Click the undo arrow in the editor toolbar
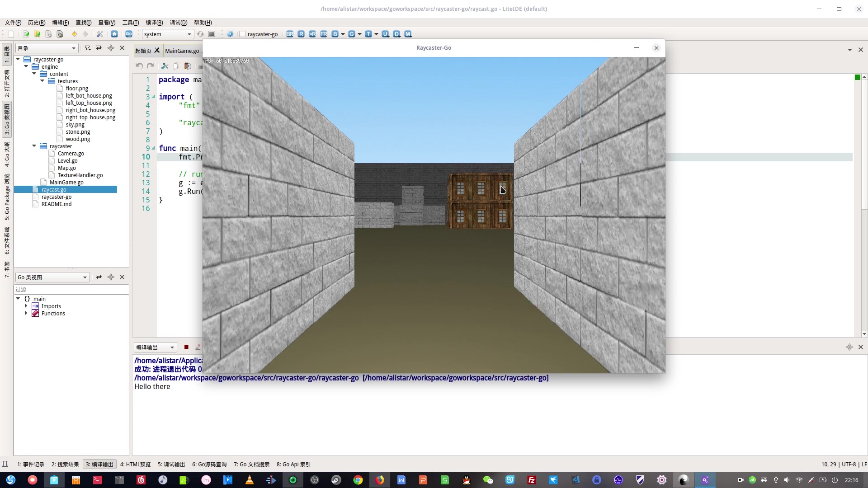 139,66
